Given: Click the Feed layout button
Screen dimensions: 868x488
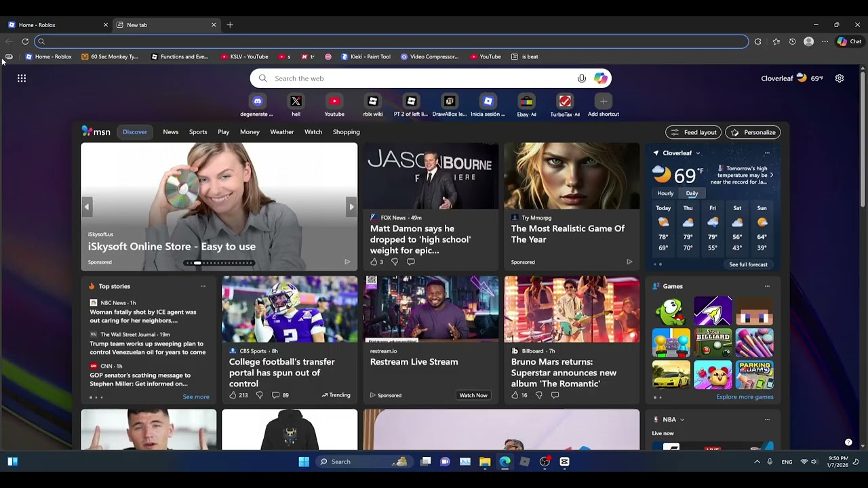Looking at the screenshot, I should (694, 132).
